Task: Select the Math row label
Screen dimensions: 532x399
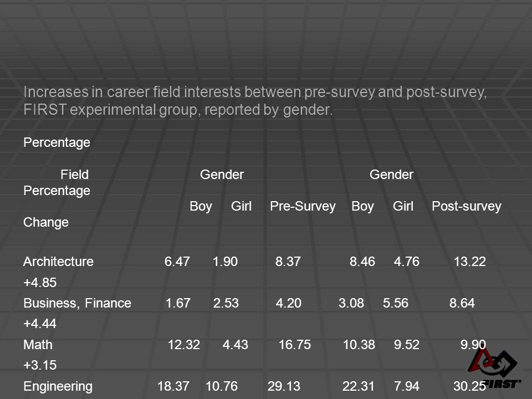Action: (38, 345)
